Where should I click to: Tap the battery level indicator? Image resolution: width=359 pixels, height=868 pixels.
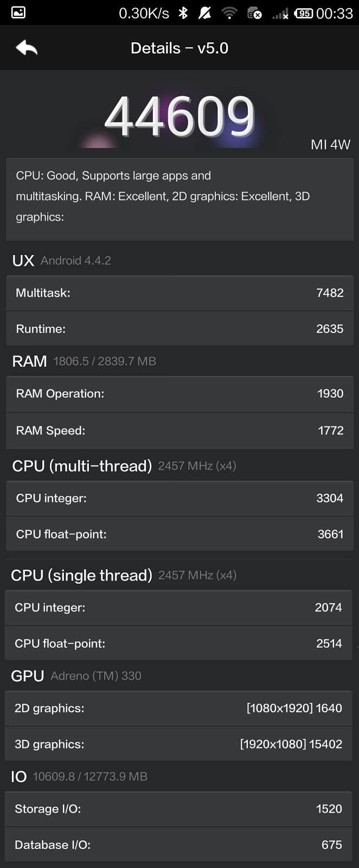click(304, 13)
